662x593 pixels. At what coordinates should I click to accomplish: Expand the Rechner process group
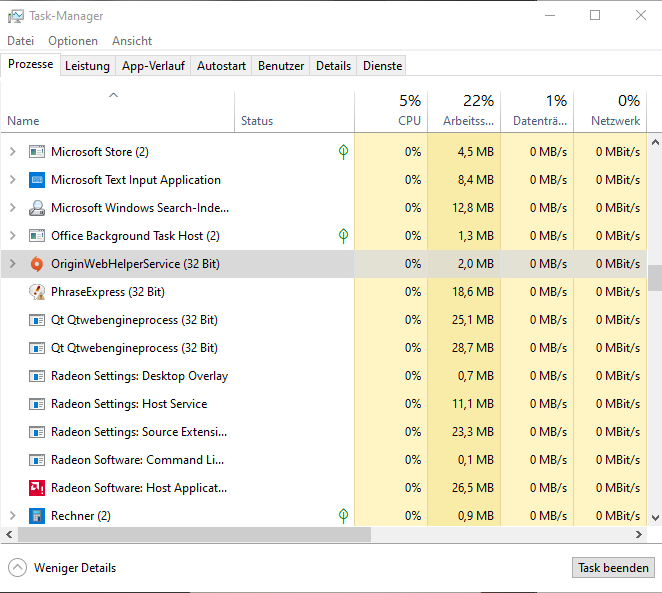tap(13, 516)
